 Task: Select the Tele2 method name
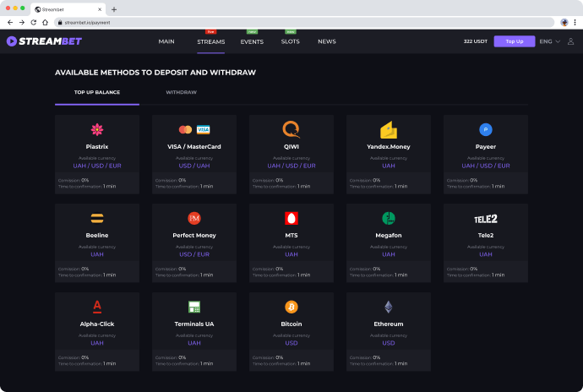(486, 235)
